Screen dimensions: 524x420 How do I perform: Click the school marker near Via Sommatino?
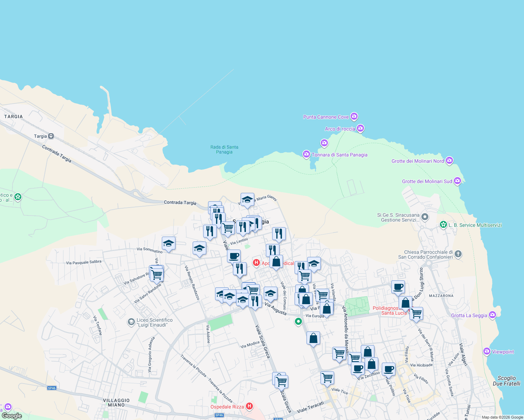click(x=169, y=244)
